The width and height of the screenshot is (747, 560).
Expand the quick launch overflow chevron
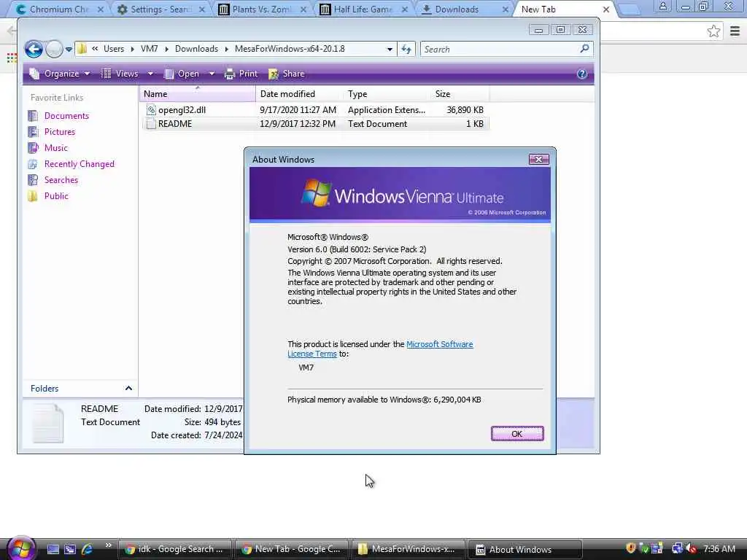pos(108,545)
